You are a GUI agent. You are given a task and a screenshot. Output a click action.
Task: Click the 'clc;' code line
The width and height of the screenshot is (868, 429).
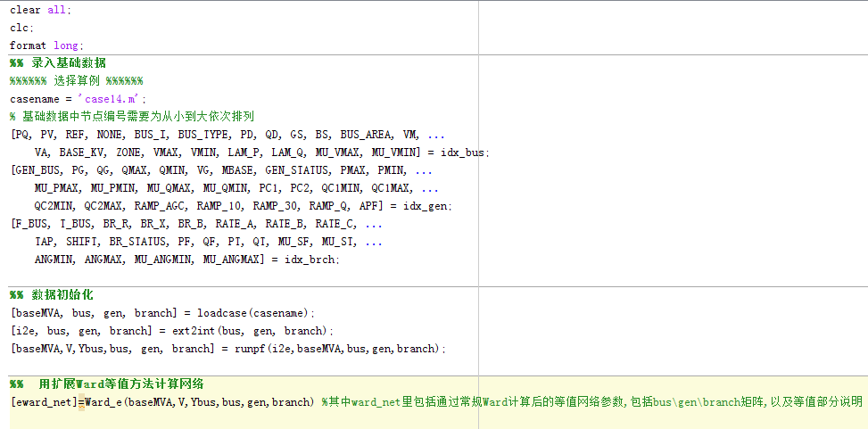click(22, 28)
